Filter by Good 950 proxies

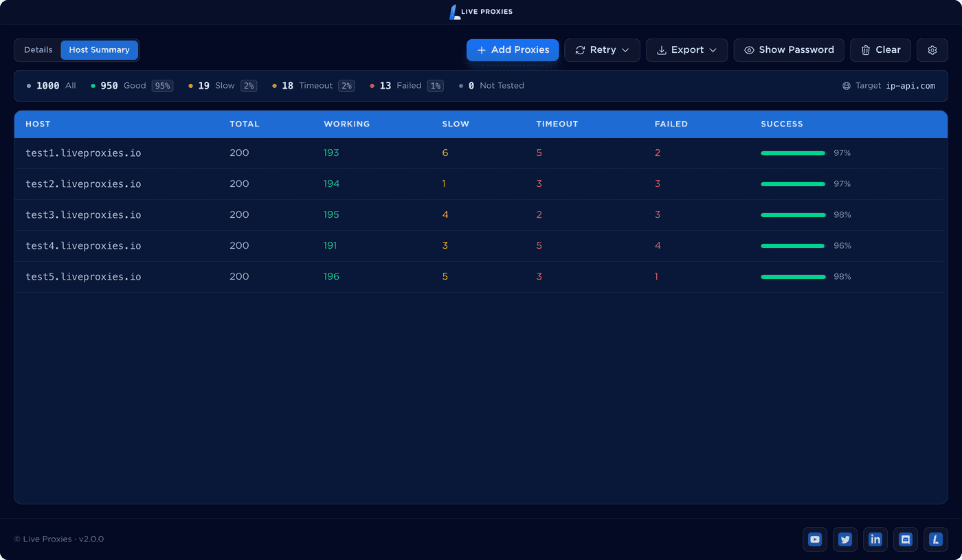(x=132, y=86)
